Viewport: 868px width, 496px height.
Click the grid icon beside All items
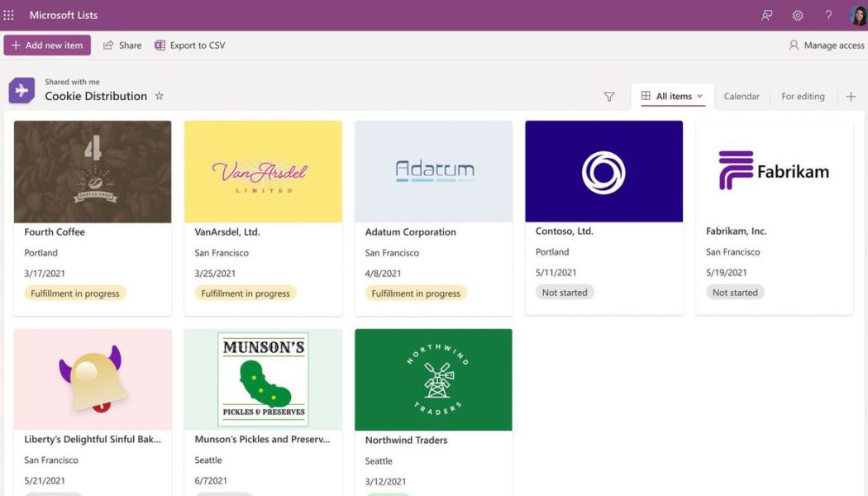click(x=646, y=96)
